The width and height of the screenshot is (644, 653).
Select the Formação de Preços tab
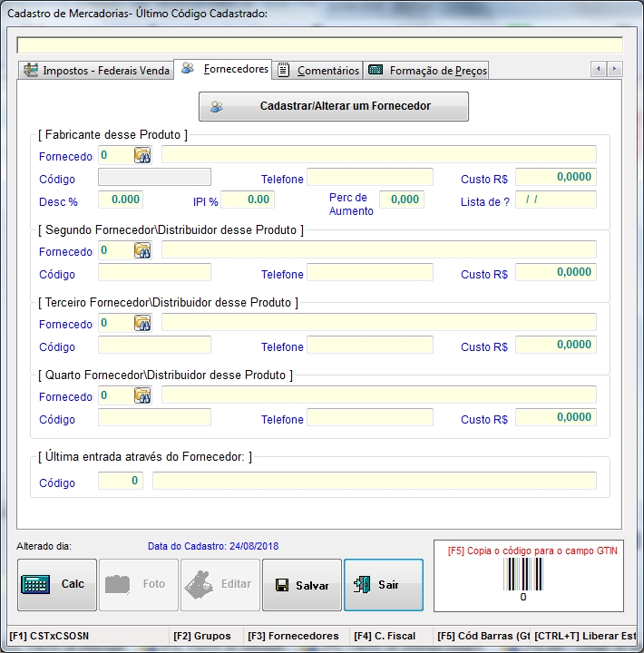coord(427,71)
